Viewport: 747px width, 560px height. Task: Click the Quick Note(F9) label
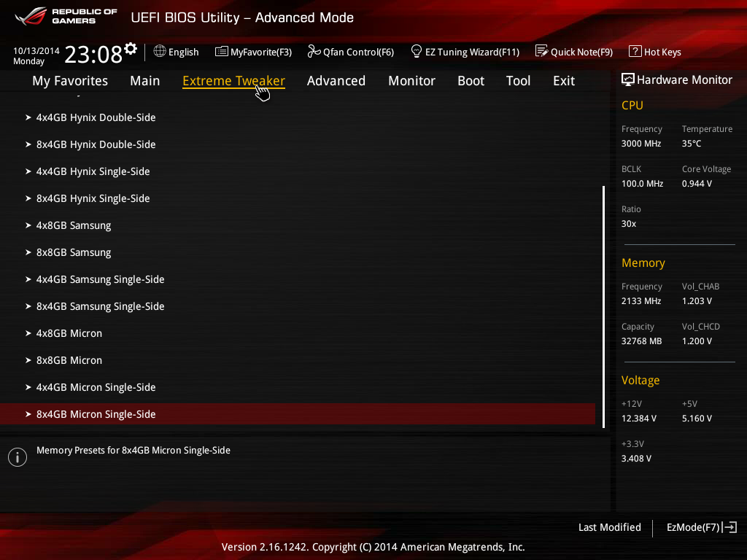(x=581, y=52)
